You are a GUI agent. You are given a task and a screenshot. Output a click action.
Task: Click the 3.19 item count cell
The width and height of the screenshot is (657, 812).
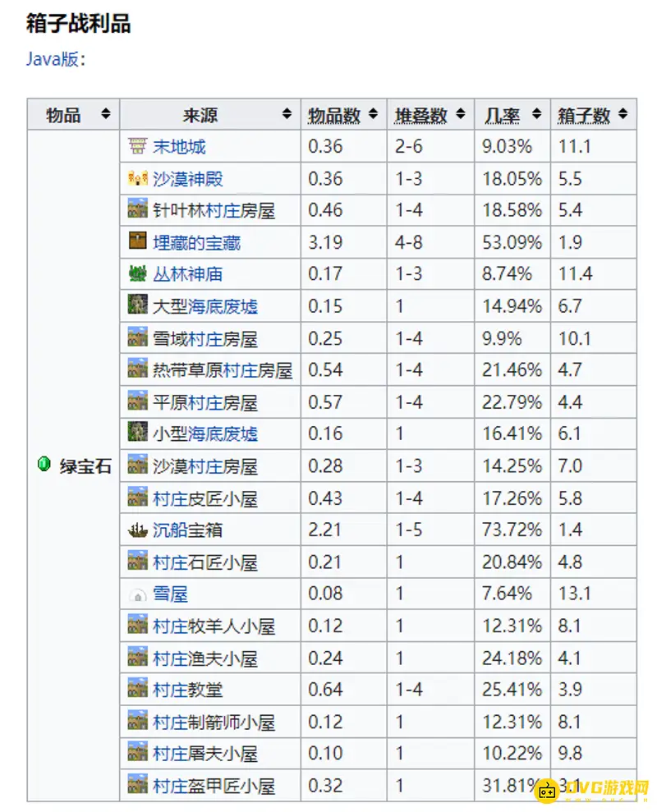point(344,242)
